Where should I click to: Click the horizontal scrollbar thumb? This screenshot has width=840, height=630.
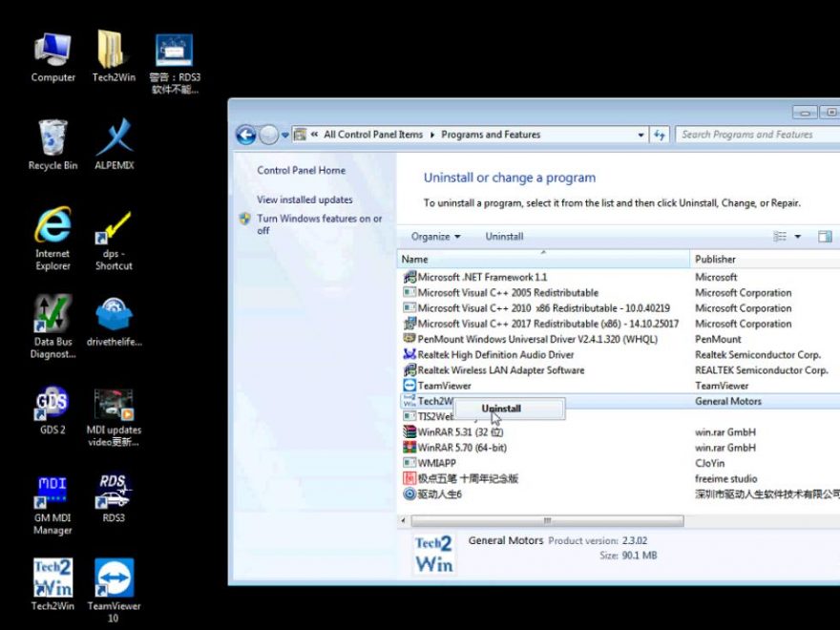[x=547, y=521]
